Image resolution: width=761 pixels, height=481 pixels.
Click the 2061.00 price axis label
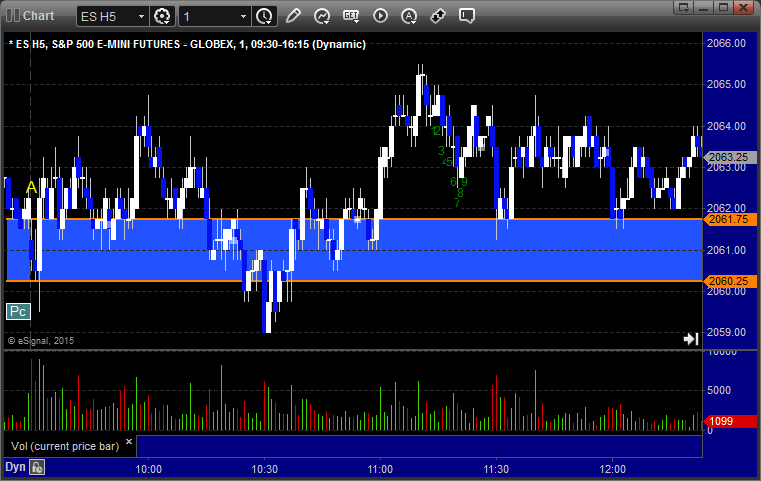coord(726,250)
